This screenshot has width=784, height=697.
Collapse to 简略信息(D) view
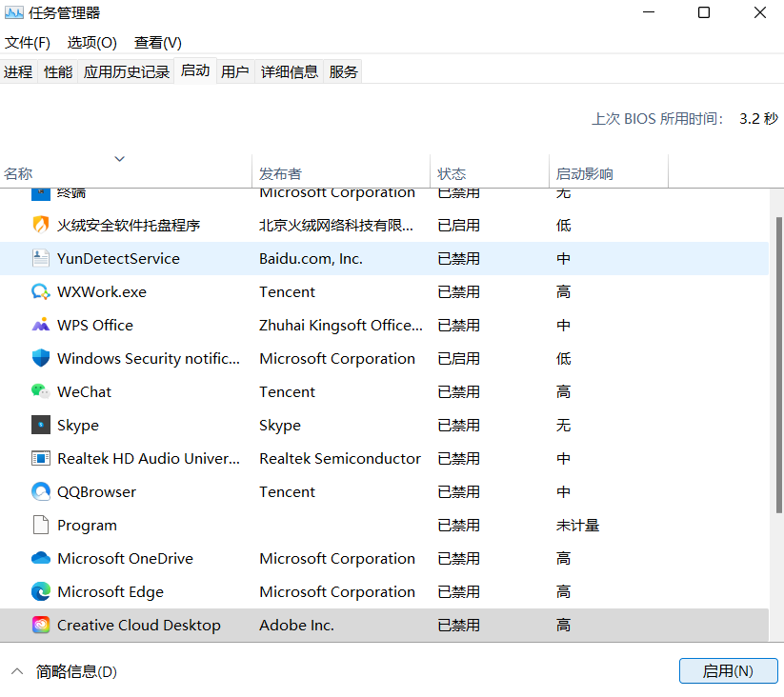coord(76,671)
